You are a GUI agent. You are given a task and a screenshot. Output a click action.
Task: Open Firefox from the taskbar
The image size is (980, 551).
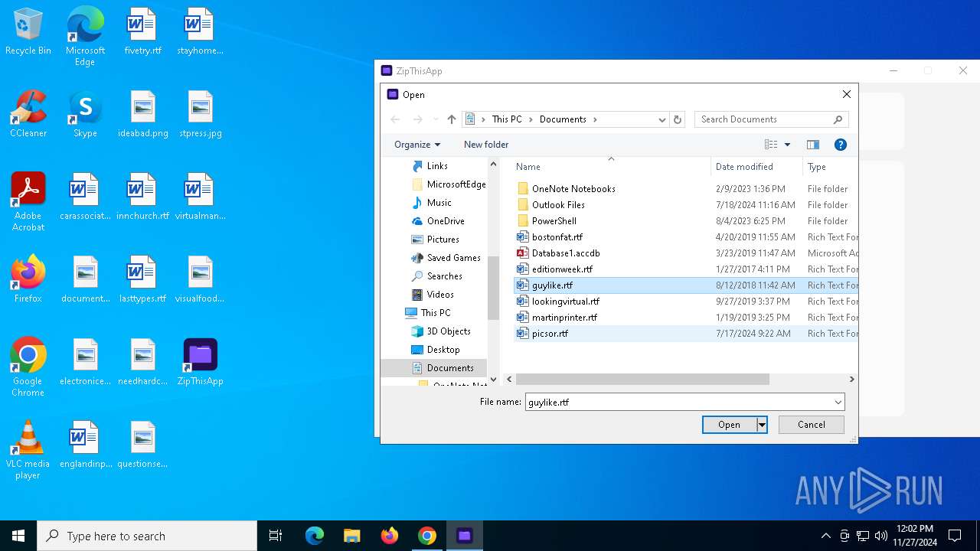(390, 536)
